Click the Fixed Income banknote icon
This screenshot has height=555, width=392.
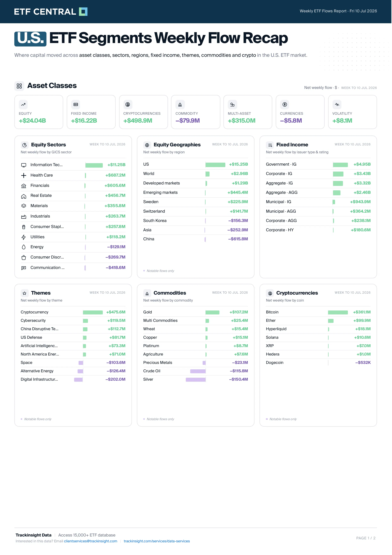76,104
